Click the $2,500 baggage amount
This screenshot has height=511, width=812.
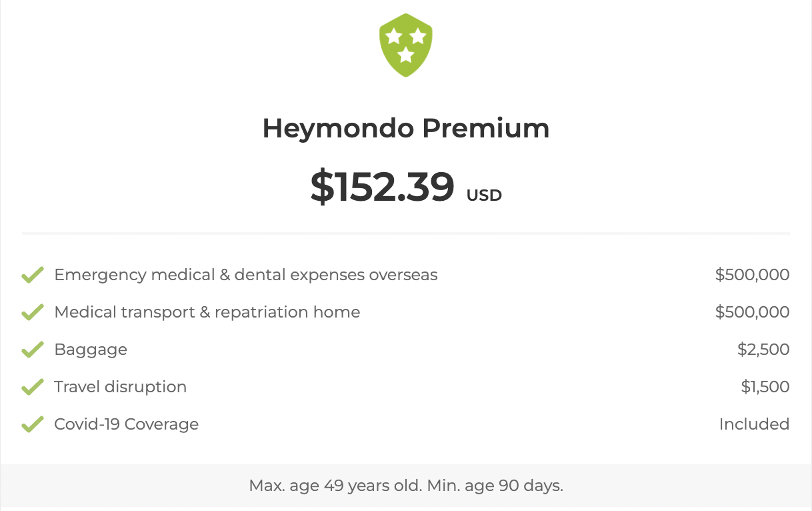764,350
